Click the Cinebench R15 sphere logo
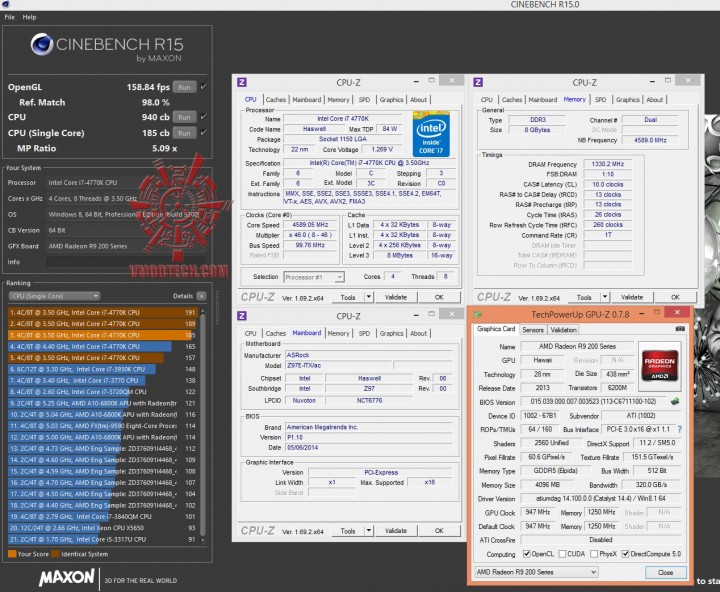This screenshot has width=720, height=592. (x=42, y=44)
